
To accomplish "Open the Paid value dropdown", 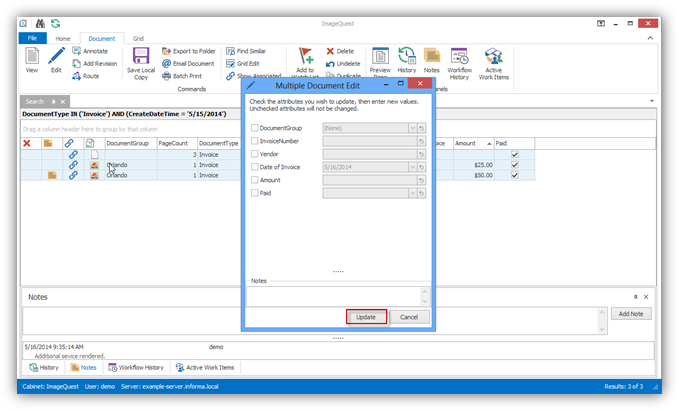I will pyautogui.click(x=412, y=193).
